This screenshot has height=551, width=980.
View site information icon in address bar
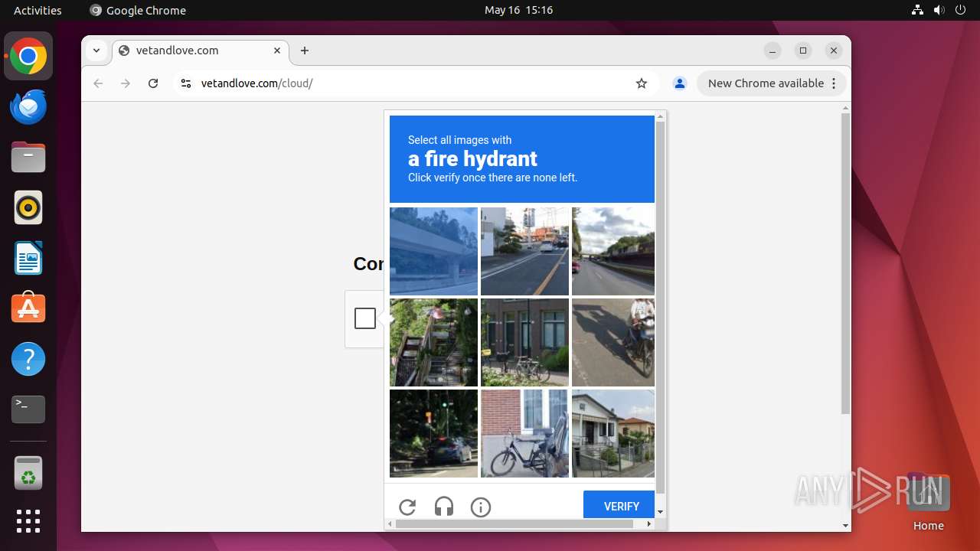pyautogui.click(x=185, y=83)
